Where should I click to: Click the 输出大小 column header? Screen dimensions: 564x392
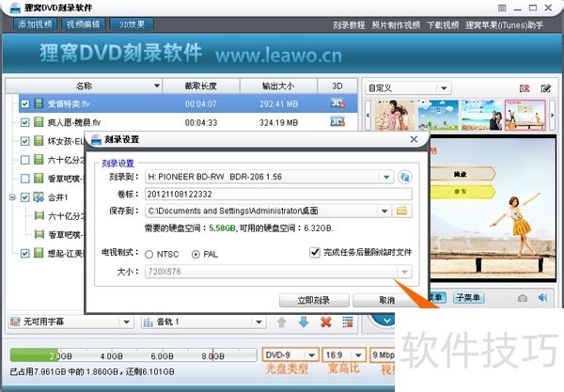coord(278,86)
